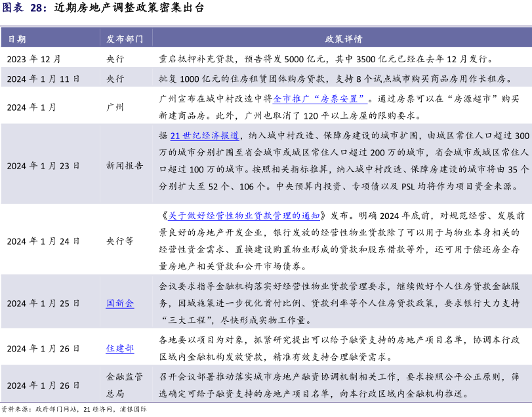Select the "金融监管总局" department cell
This screenshot has height=417, width=532.
click(125, 385)
